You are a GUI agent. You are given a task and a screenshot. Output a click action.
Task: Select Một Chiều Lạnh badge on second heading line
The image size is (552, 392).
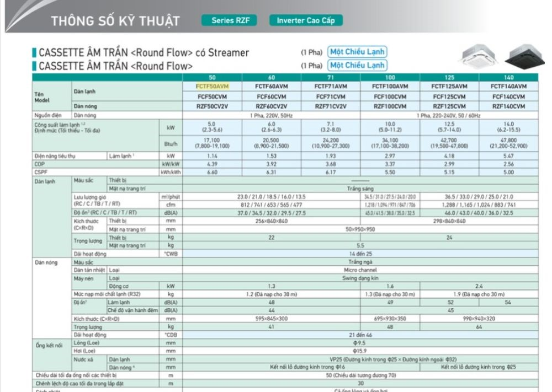click(x=357, y=65)
